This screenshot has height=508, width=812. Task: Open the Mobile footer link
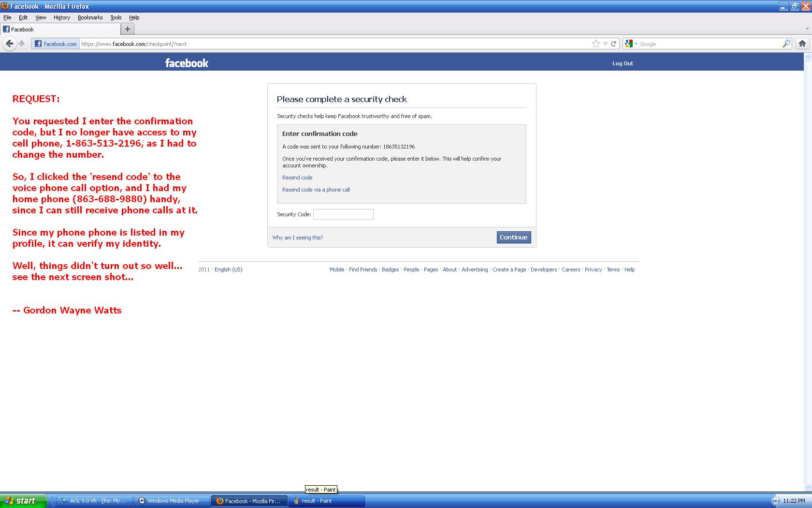pos(337,269)
